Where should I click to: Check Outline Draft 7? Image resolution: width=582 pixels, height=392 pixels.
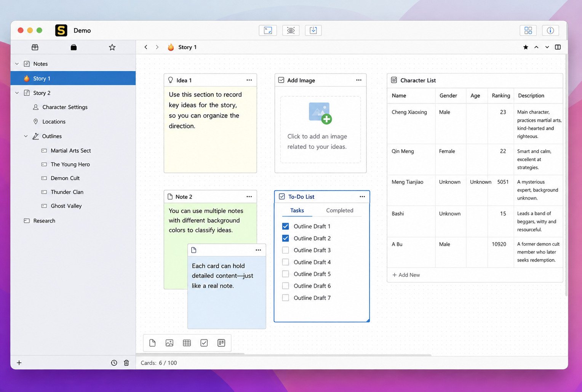click(x=285, y=298)
